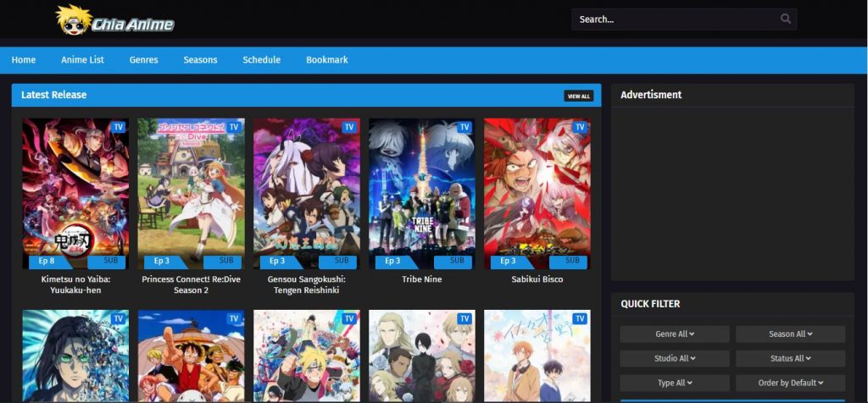This screenshot has height=403, width=868.
Task: View the Schedule page
Action: (x=261, y=60)
